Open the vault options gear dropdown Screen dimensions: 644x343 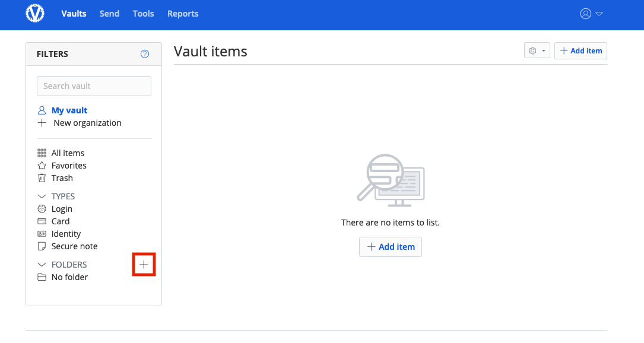point(537,51)
